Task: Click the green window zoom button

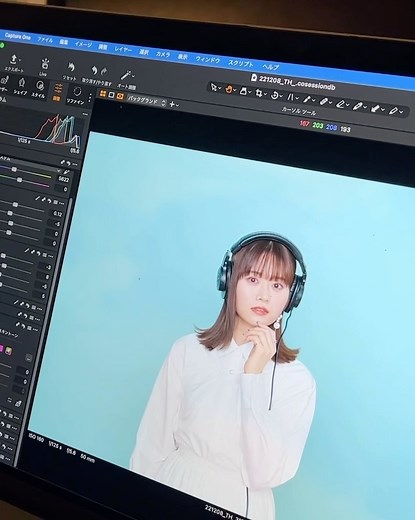Action: [2, 45]
